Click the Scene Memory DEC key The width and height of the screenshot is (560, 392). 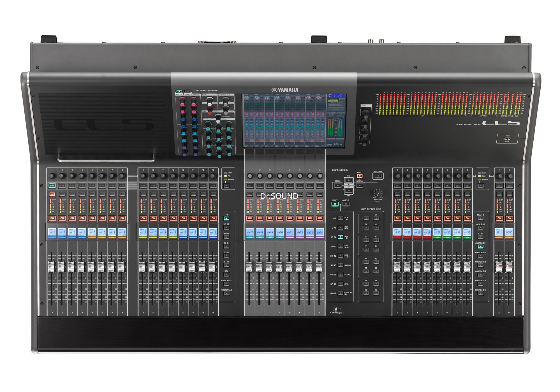tap(349, 191)
